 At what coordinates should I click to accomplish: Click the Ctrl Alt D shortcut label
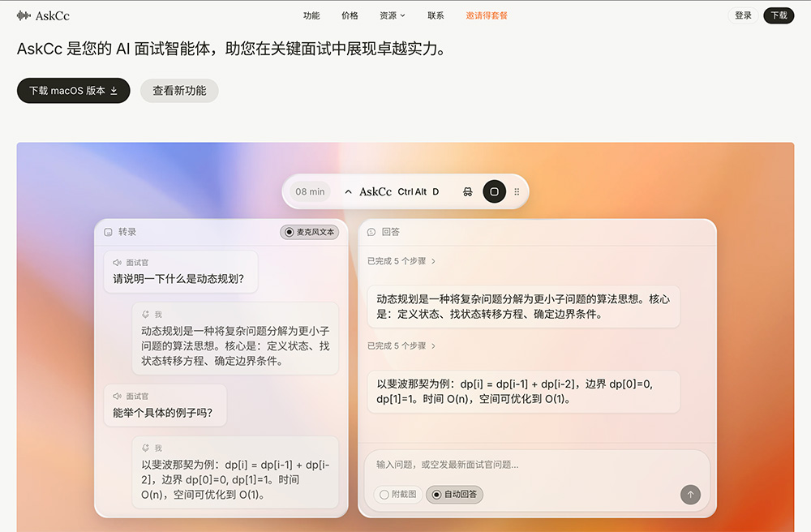[x=418, y=192]
